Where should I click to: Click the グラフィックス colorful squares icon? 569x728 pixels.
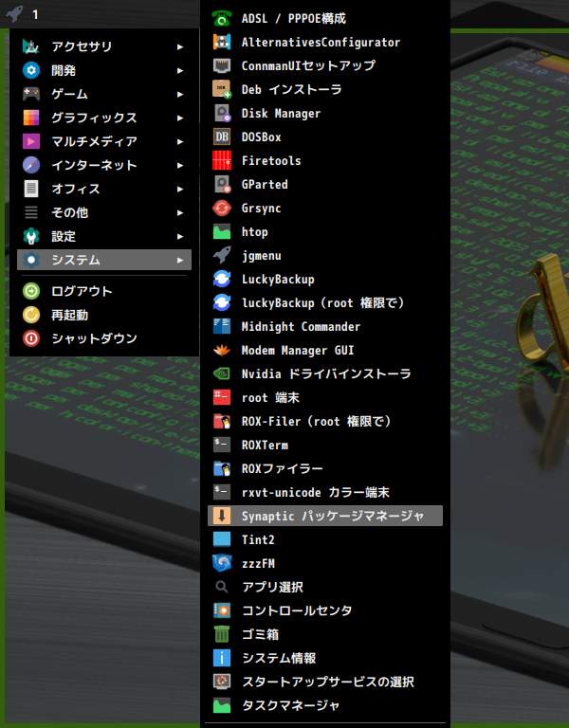[x=31, y=118]
